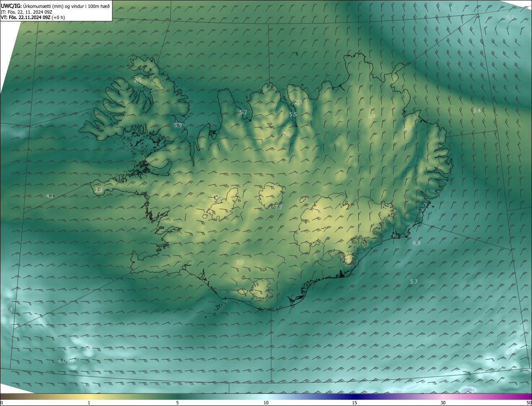
Task: Click the "IT: Fös. 22. 11. 2024 09Z" line
Action: click(27, 12)
